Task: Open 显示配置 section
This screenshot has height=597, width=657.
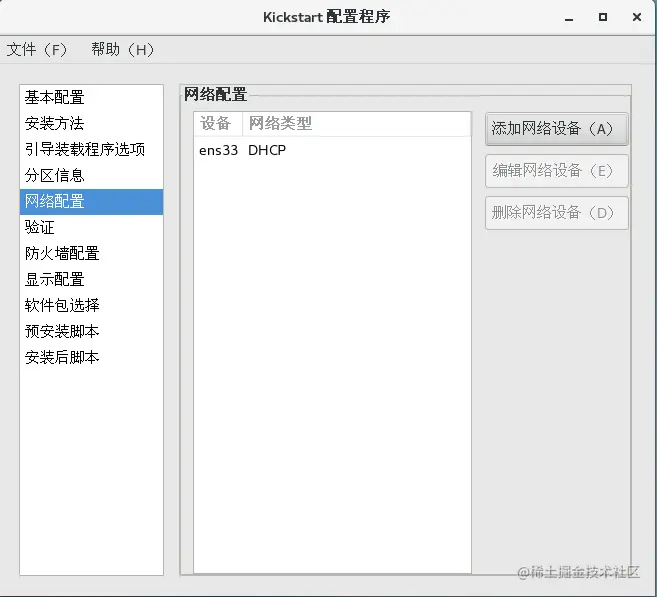Action: (x=91, y=279)
